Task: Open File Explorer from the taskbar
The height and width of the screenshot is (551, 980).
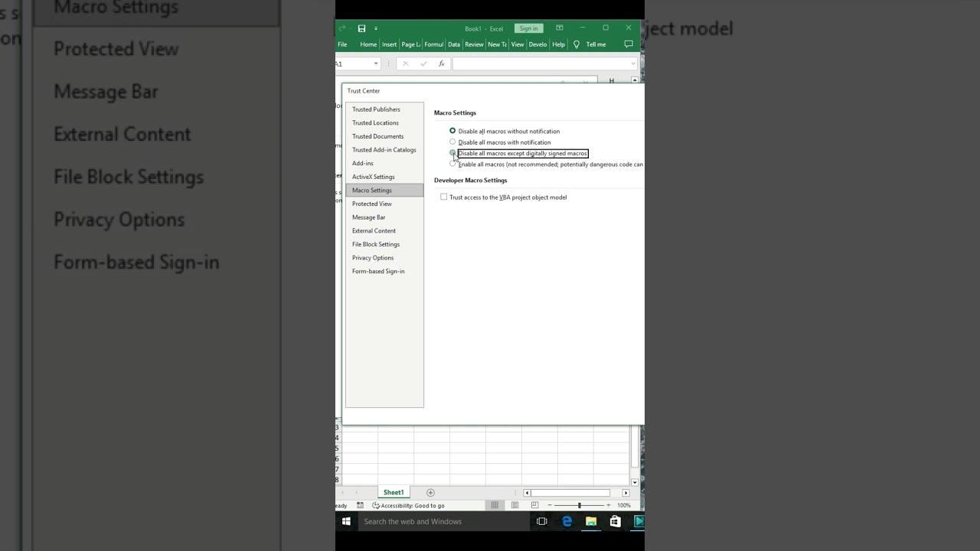Action: (x=591, y=521)
